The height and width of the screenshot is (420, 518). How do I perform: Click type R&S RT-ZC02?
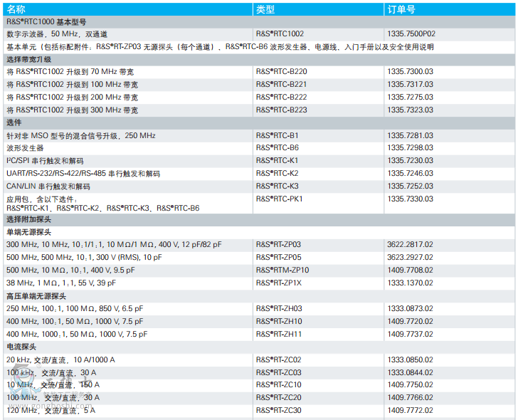[x=279, y=360]
